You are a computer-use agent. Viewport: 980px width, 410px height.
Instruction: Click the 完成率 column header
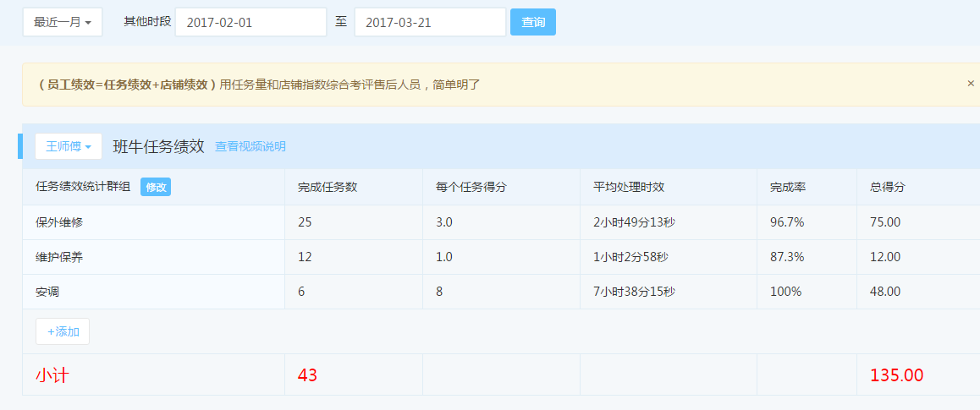[787, 187]
